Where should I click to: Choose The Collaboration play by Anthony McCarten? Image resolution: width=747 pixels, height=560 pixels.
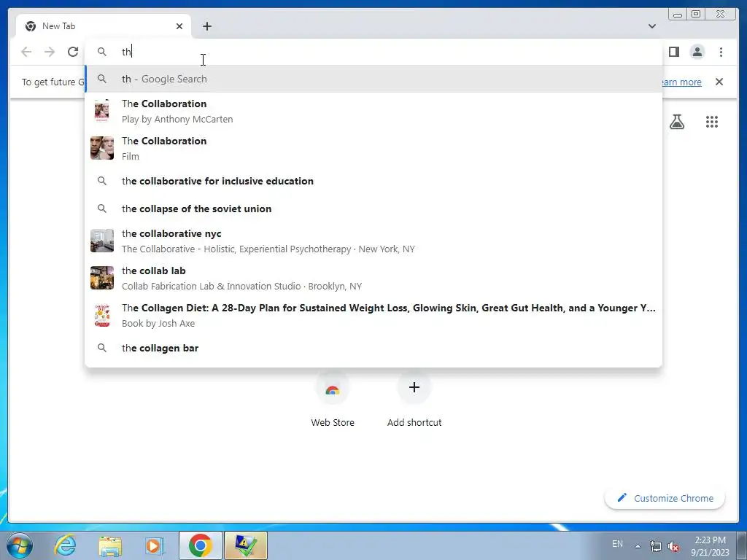tap(373, 111)
